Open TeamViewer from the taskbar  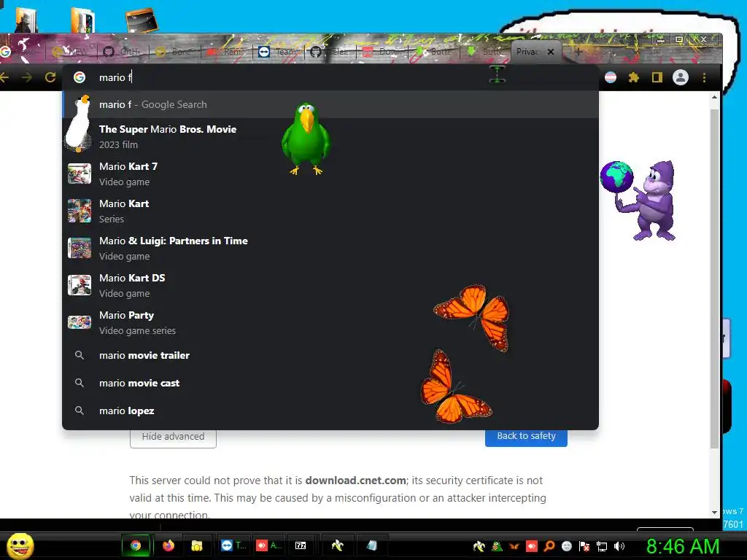coord(233,545)
